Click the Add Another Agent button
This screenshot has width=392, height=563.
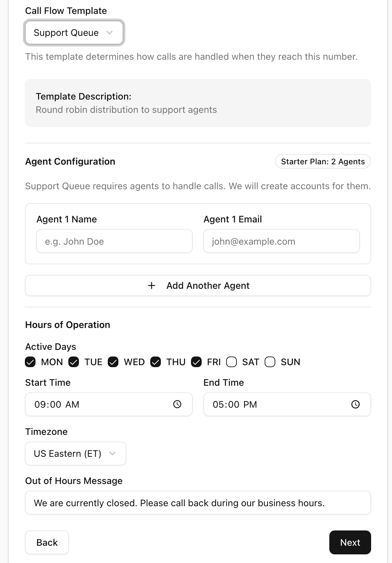198,285
